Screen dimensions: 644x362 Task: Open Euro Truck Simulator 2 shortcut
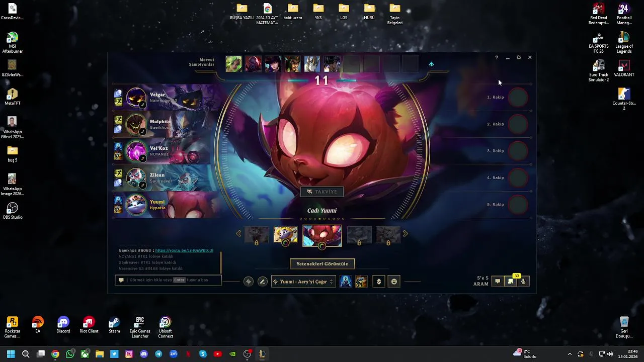598,71
